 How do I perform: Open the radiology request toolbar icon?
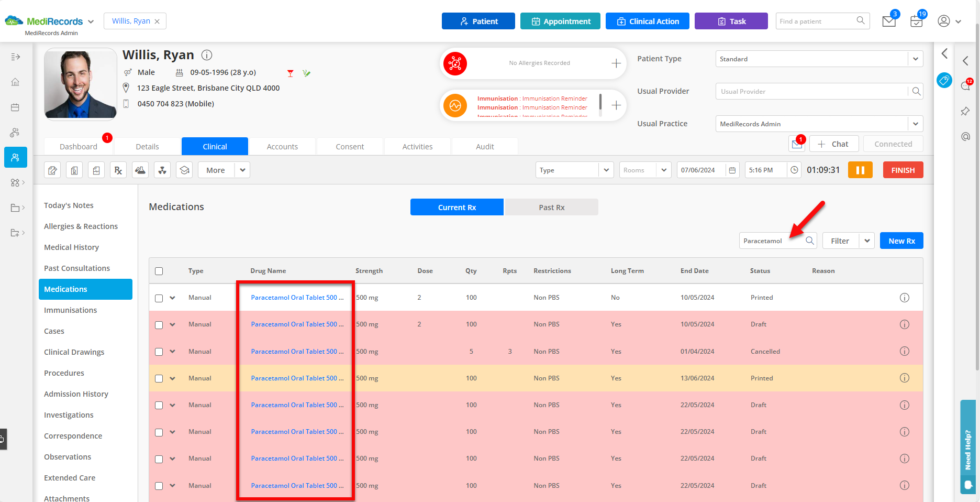pos(162,170)
